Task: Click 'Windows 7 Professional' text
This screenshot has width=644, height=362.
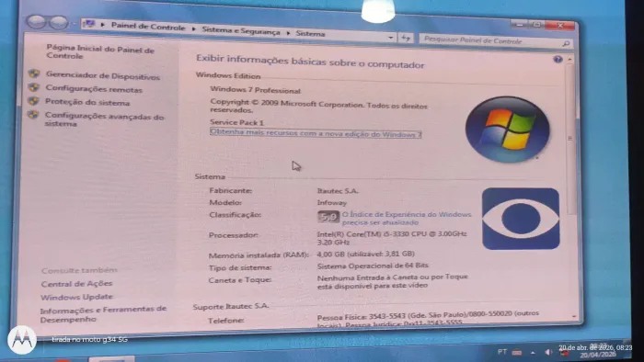Action: (255, 90)
